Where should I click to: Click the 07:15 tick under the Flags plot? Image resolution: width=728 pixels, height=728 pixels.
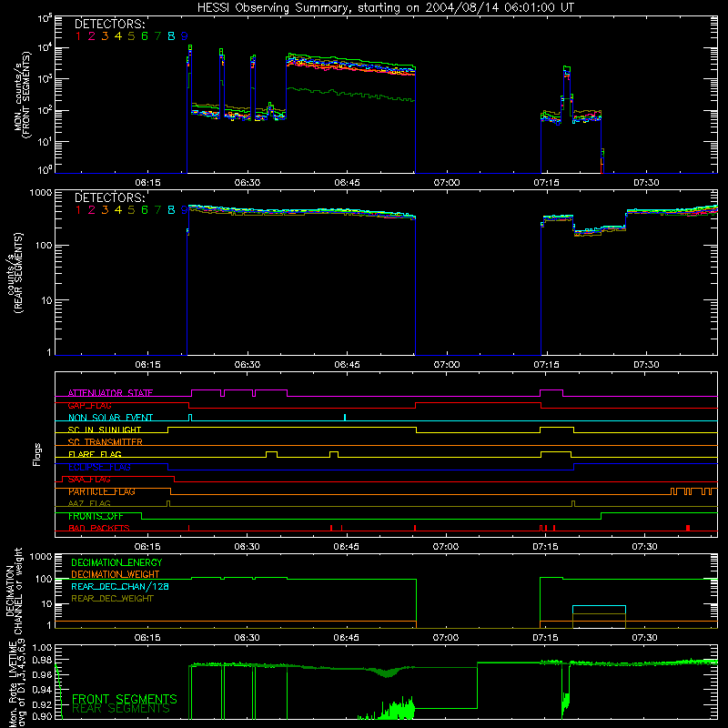pyautogui.click(x=545, y=547)
